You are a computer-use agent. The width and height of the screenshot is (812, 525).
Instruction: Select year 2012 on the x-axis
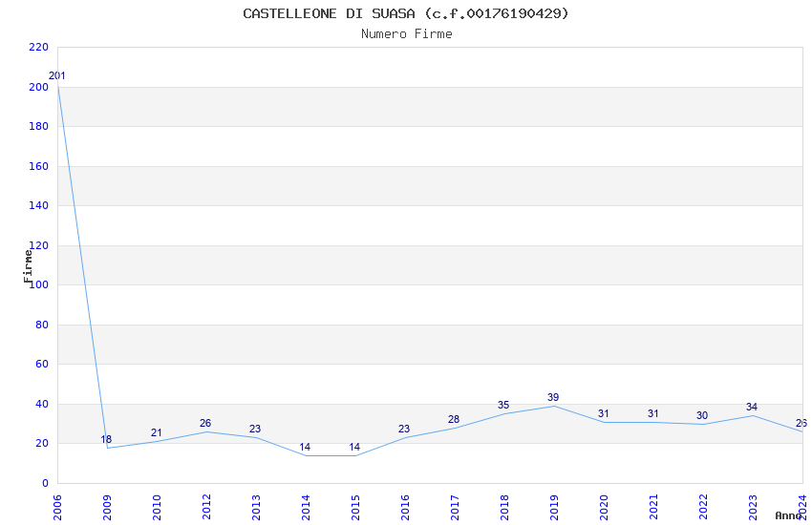tap(206, 503)
